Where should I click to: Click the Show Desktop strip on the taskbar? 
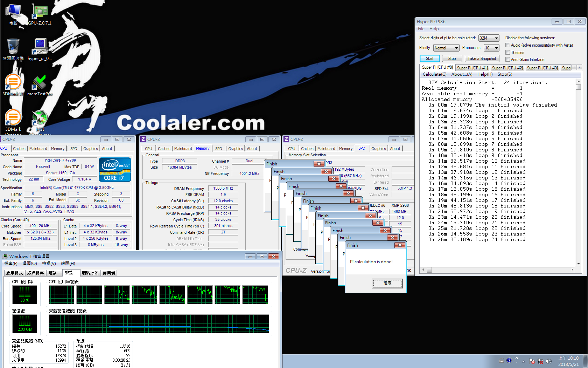[586, 361]
